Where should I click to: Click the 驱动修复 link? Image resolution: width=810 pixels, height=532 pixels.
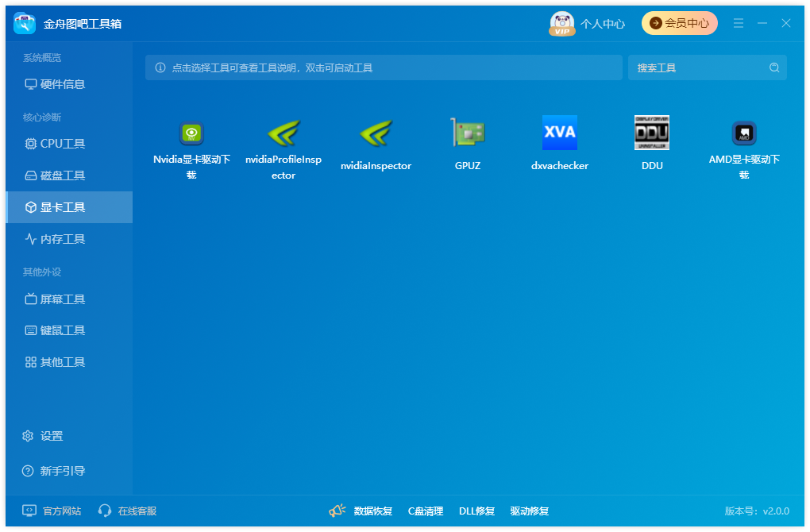530,511
